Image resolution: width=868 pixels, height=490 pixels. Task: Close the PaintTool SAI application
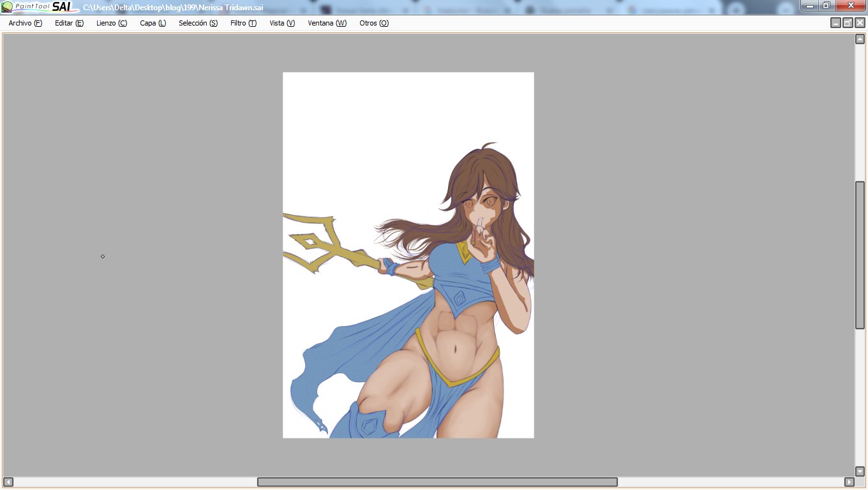(x=850, y=6)
